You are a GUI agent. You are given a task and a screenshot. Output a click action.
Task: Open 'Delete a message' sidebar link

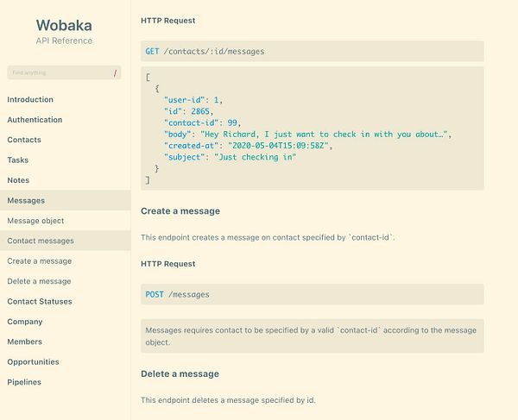point(39,281)
